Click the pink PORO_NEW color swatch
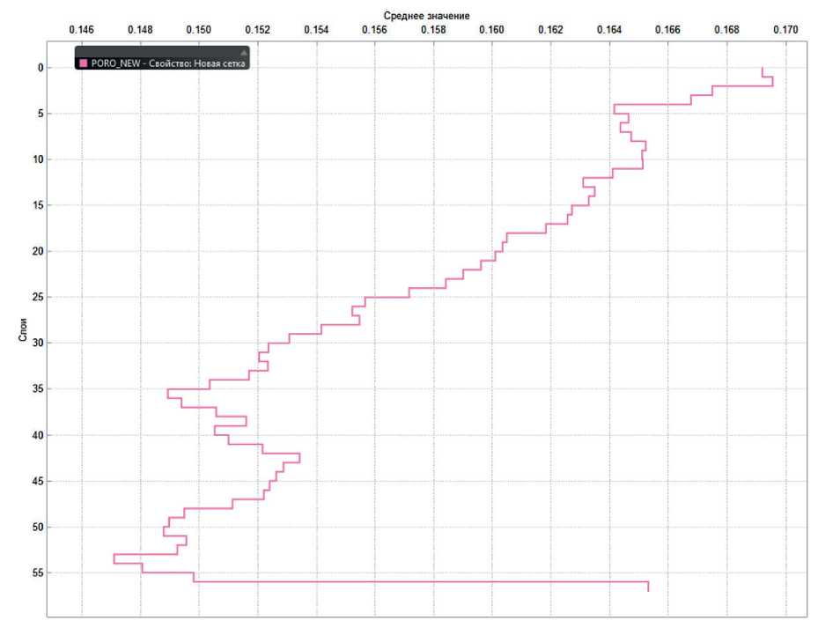 84,63
